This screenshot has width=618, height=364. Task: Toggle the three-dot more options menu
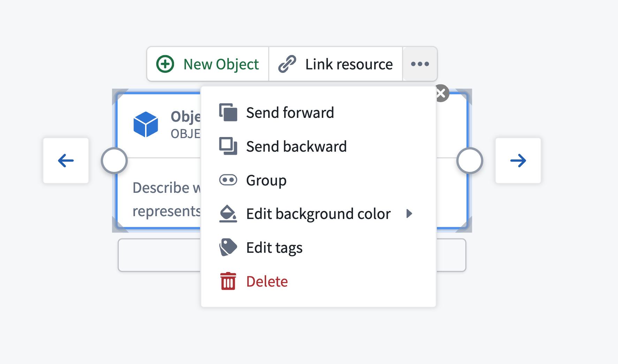[420, 64]
